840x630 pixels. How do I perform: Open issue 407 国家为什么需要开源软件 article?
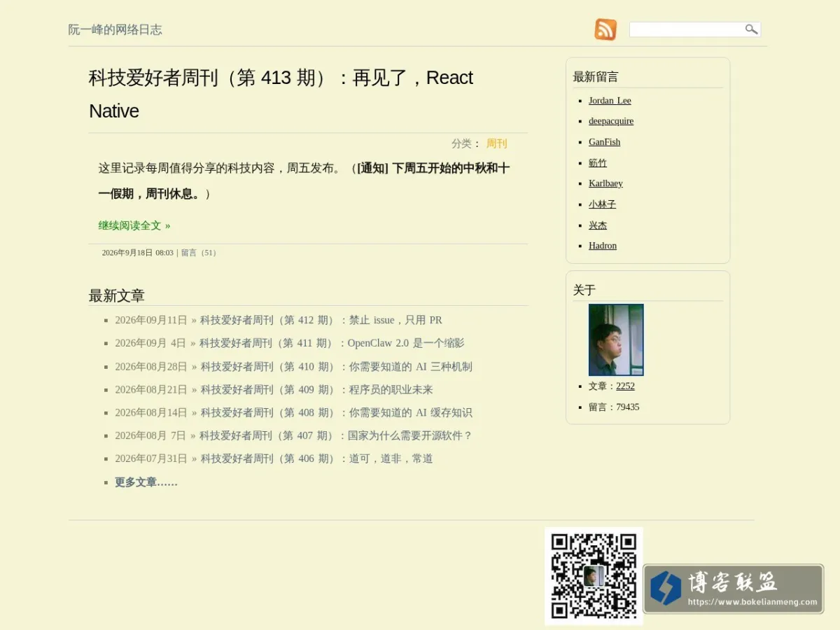point(336,435)
